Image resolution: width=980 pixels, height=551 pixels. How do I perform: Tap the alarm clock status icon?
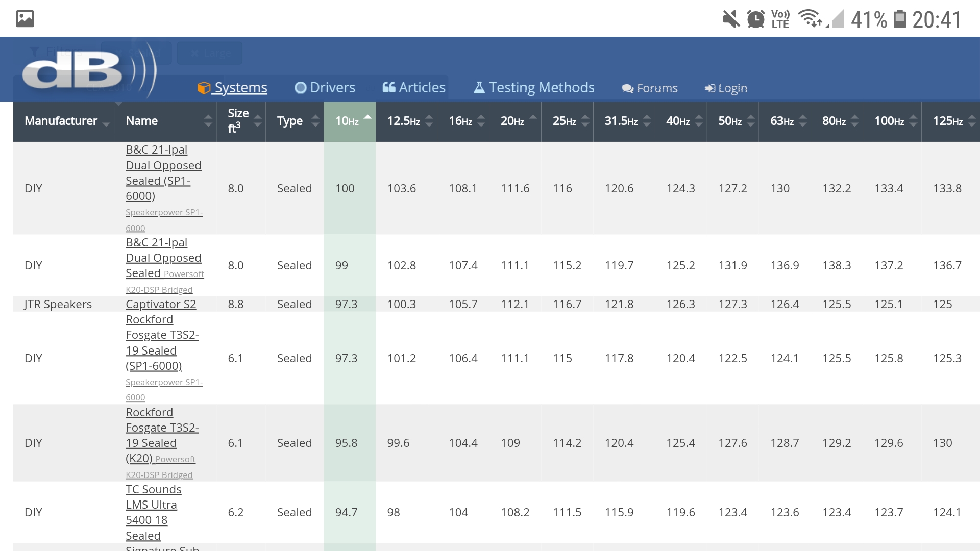(756, 19)
